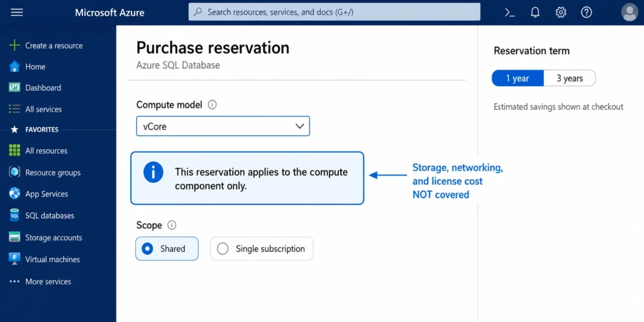Click the Resource groups cube icon
This screenshot has height=322, width=644.
coord(14,172)
